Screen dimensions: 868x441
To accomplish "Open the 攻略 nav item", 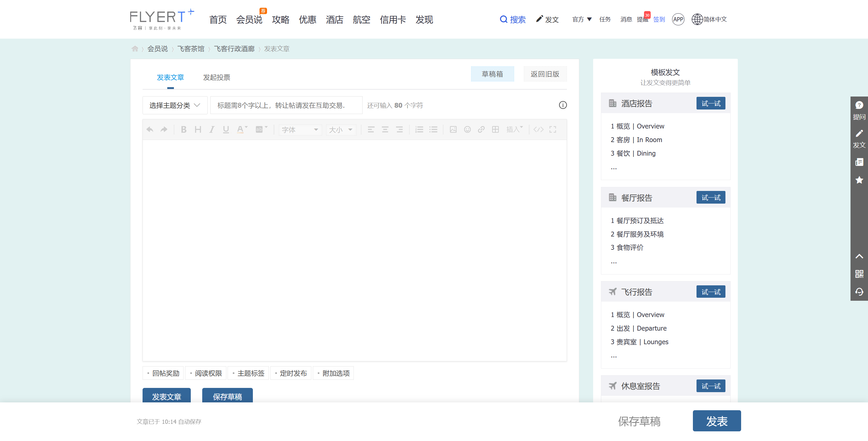I will (281, 20).
